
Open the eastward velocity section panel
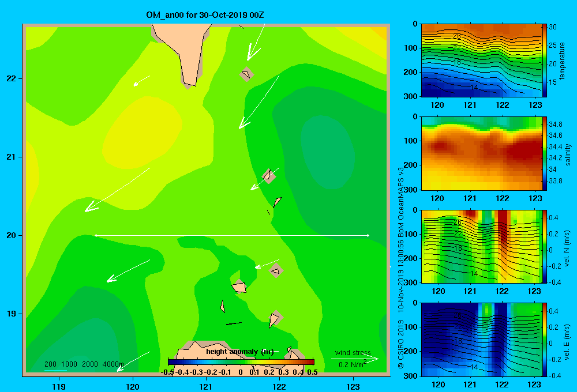tap(481, 340)
